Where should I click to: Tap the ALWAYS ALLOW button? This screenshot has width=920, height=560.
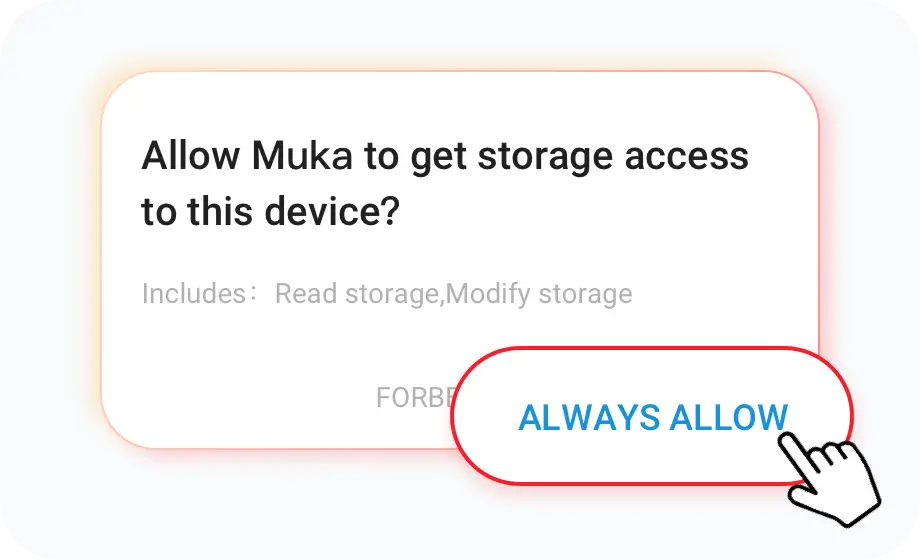652,417
